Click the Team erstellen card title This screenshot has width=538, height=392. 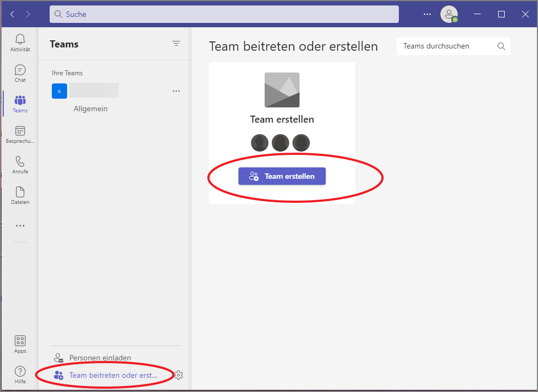tap(282, 119)
